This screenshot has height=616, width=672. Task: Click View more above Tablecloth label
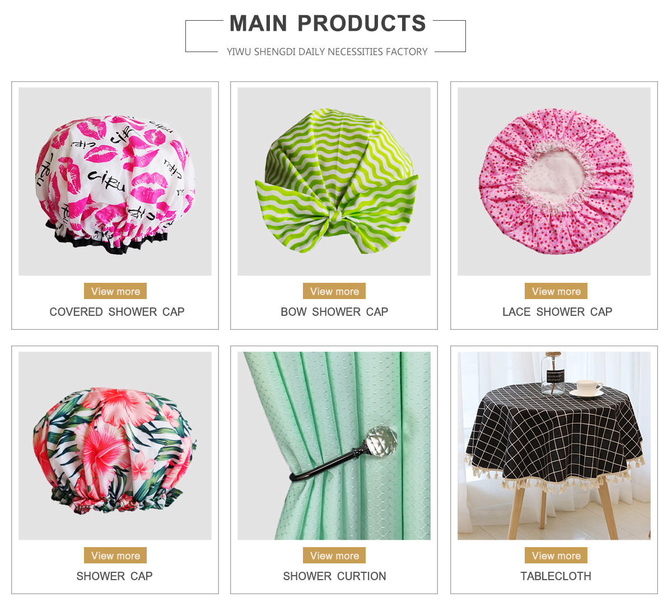coord(556,556)
